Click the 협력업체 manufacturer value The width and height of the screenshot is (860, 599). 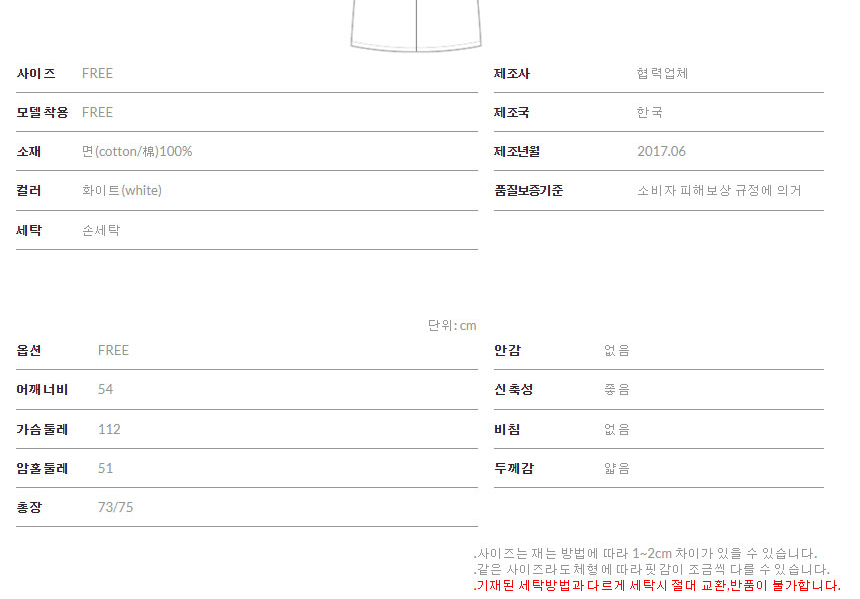(662, 74)
